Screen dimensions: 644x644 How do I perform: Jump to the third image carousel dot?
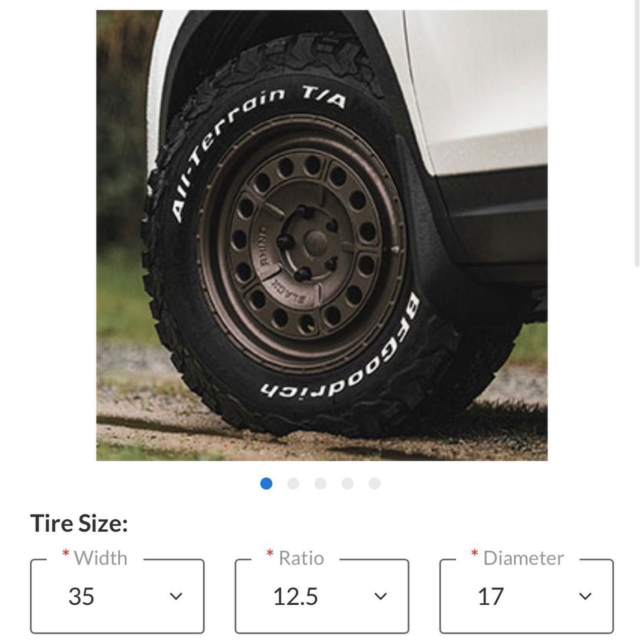pyautogui.click(x=320, y=484)
